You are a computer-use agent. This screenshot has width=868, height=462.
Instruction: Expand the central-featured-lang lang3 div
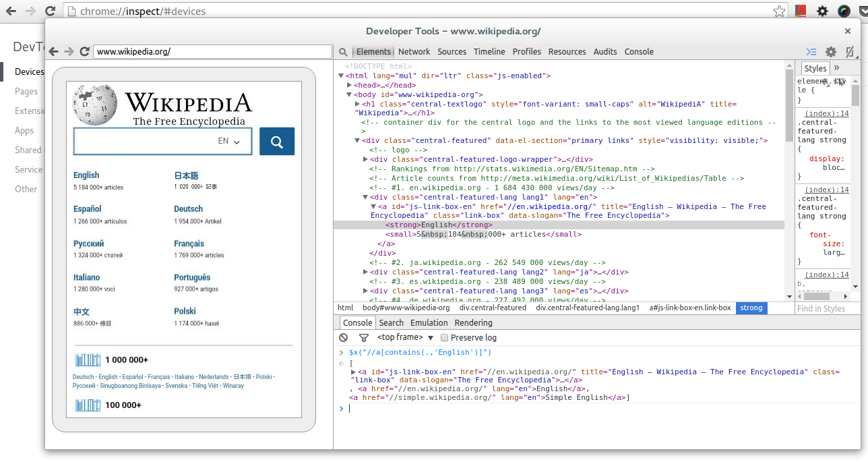(x=365, y=291)
